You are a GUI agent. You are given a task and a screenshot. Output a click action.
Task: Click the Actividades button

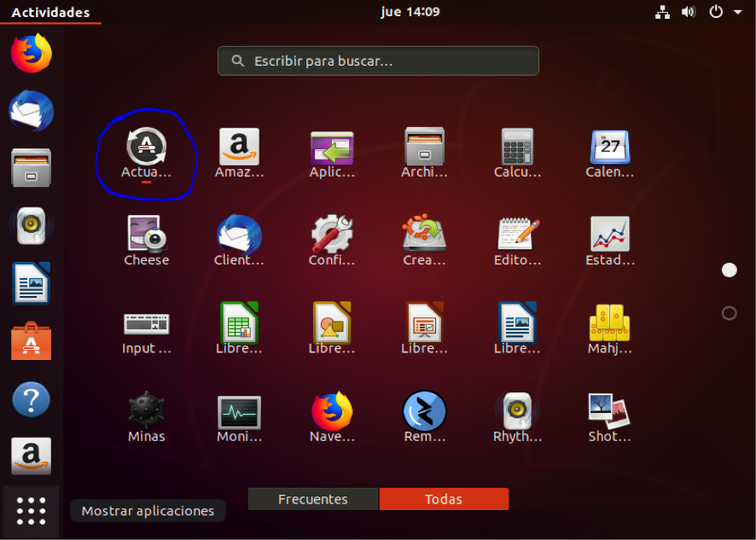(50, 12)
